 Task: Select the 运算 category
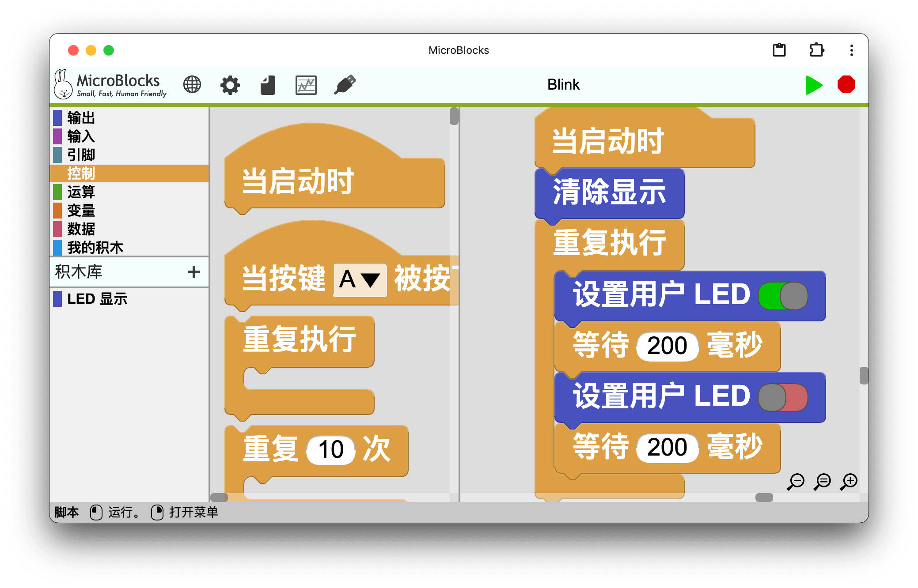[x=81, y=192]
